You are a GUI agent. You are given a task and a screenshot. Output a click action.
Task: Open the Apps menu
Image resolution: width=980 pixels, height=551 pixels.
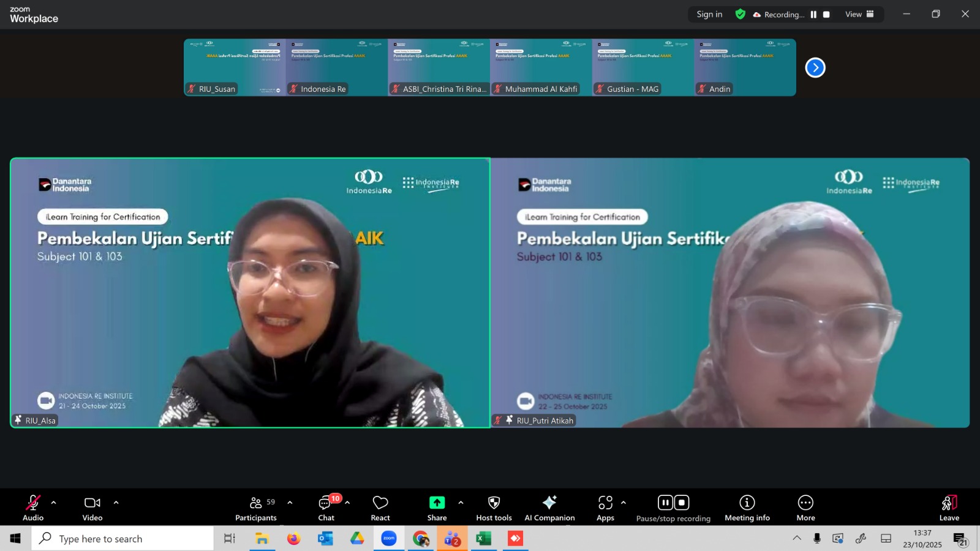(605, 508)
